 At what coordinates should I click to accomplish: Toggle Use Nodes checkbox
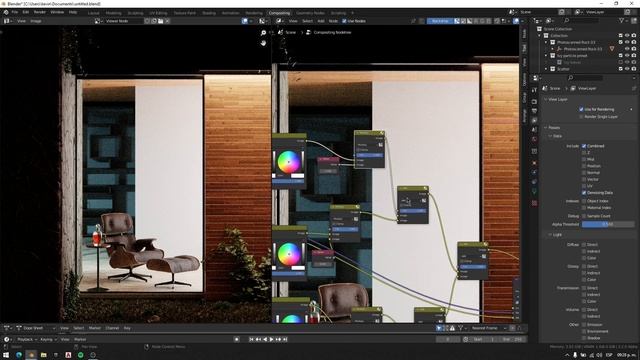point(344,21)
